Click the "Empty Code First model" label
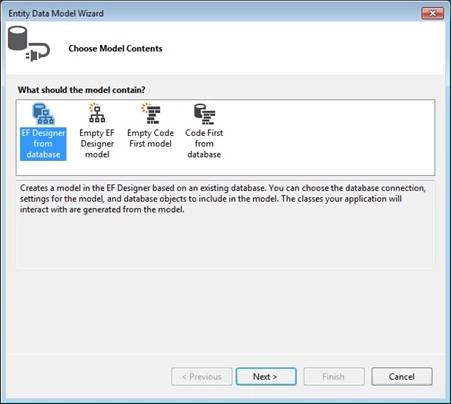Viewport: 451px width, 404px height. coord(151,138)
